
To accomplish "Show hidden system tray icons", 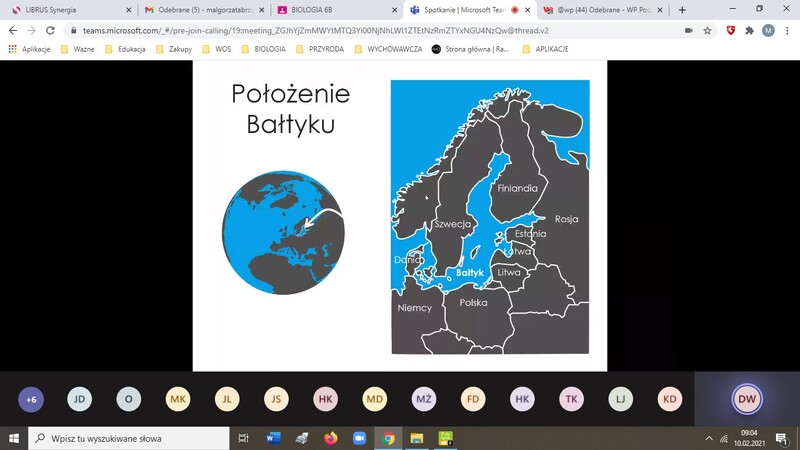I will click(709, 438).
